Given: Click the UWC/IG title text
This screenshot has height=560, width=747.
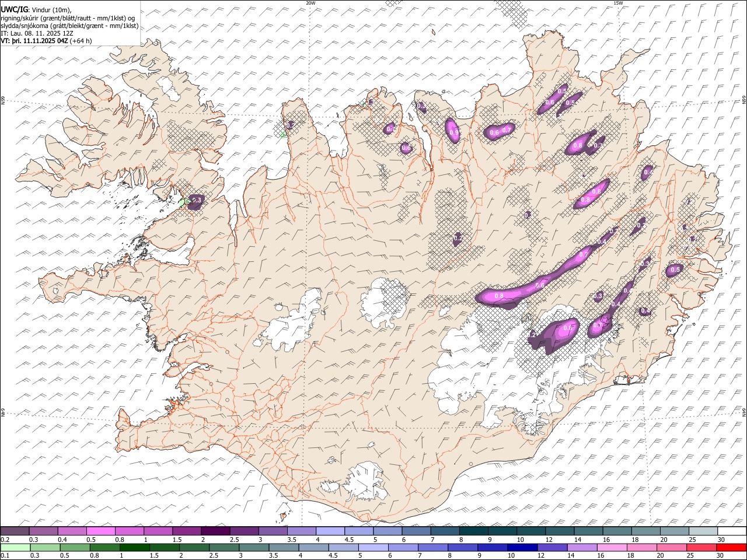Looking at the screenshot, I should [14, 9].
